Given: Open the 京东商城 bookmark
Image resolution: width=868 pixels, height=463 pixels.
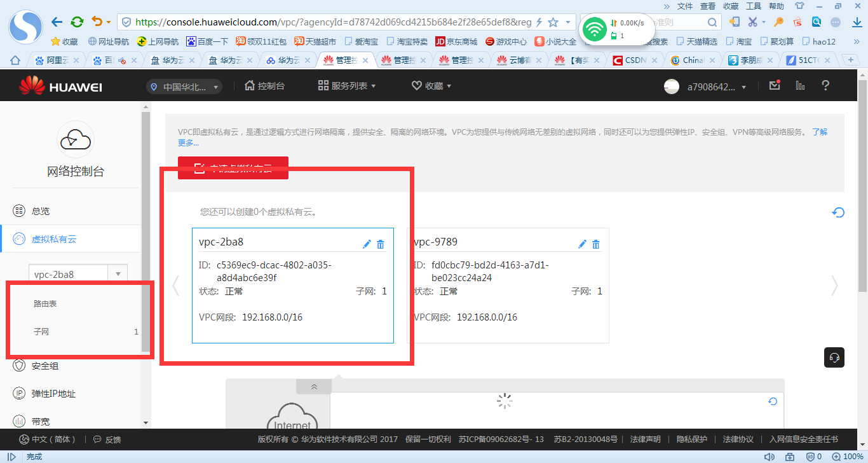Looking at the screenshot, I should click(x=456, y=41).
